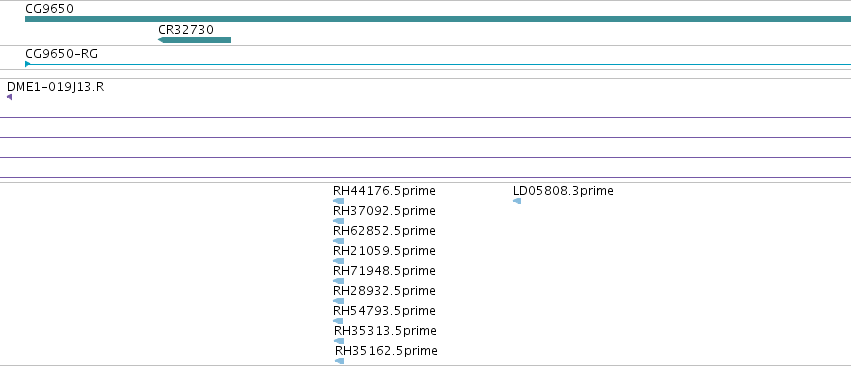Open the CR32730 label link
This screenshot has width=851, height=366.
(186, 29)
